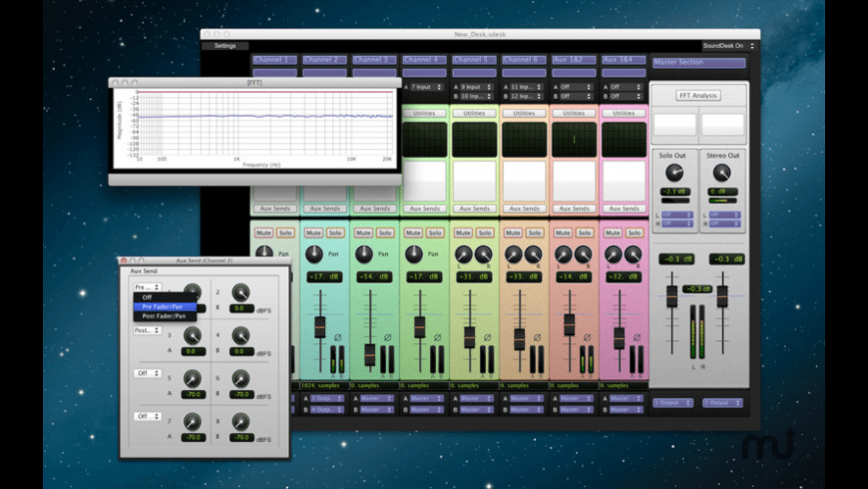Solo Channel 5
Screen dimensions: 868x489
pos(485,233)
